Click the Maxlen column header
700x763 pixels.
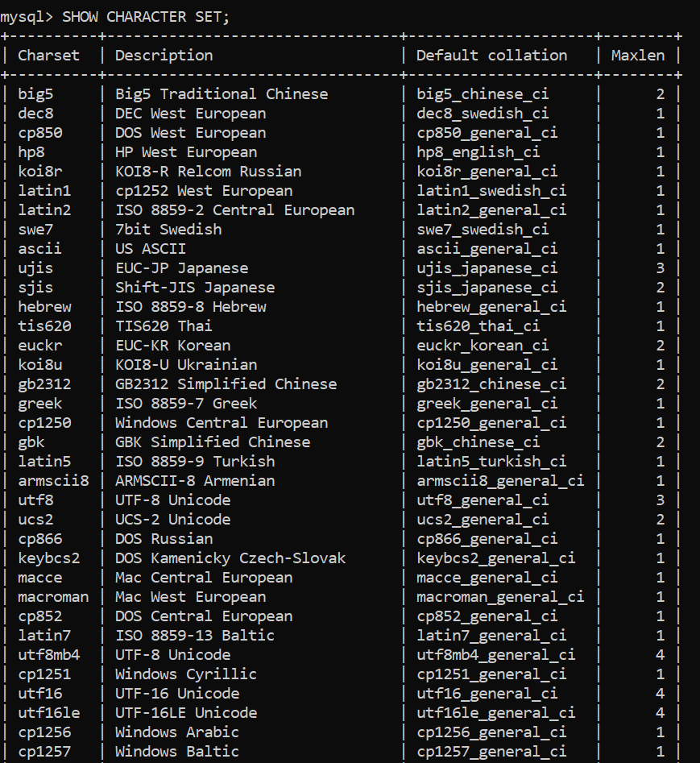tap(638, 56)
